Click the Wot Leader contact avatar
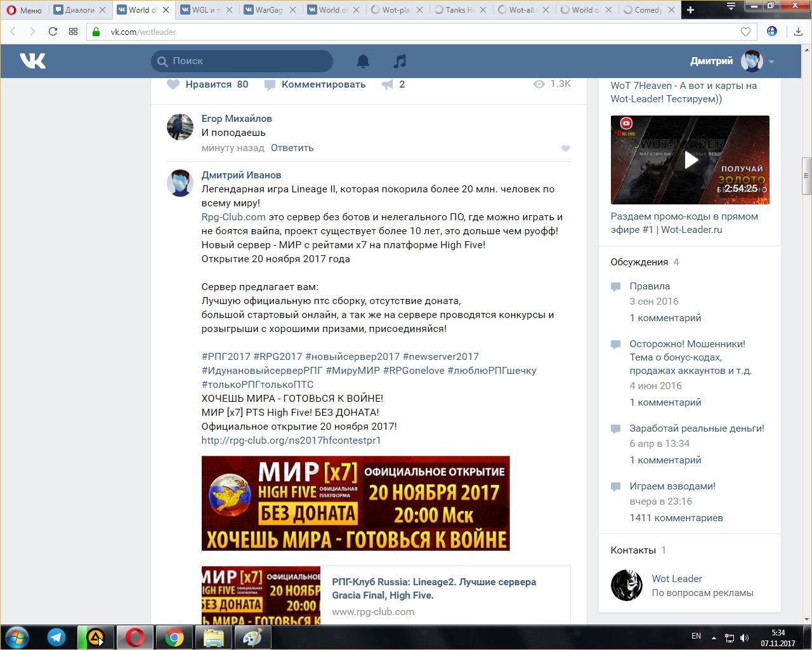This screenshot has height=650, width=812. pos(627,585)
